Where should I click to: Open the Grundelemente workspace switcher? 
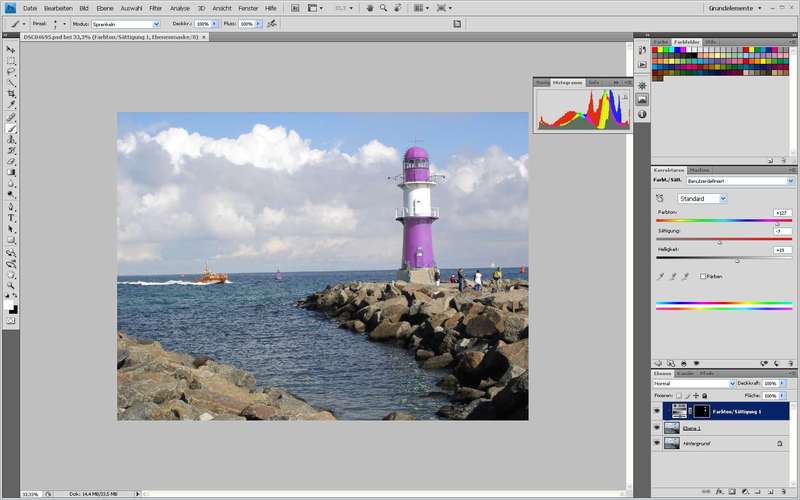point(735,8)
